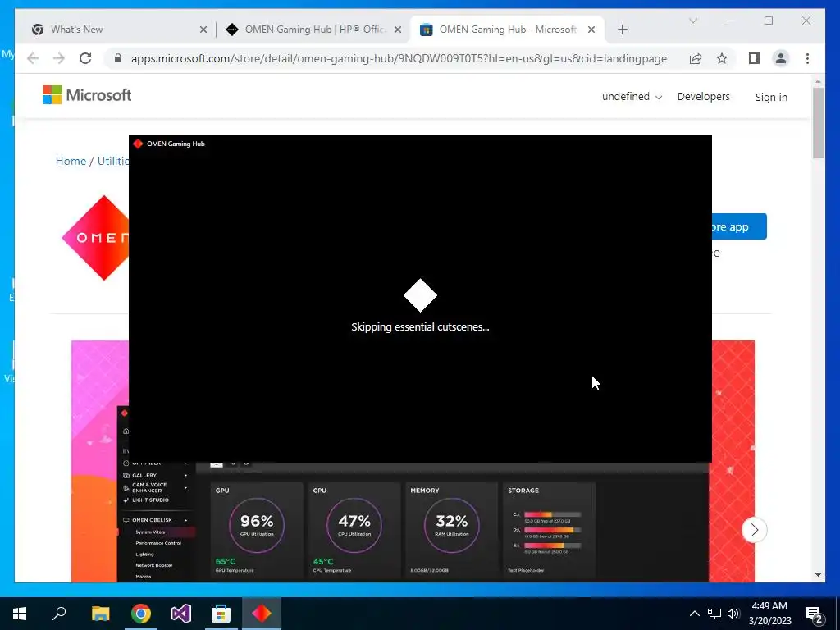The image size is (840, 630).
Task: Reload the current page
Action: [85, 58]
